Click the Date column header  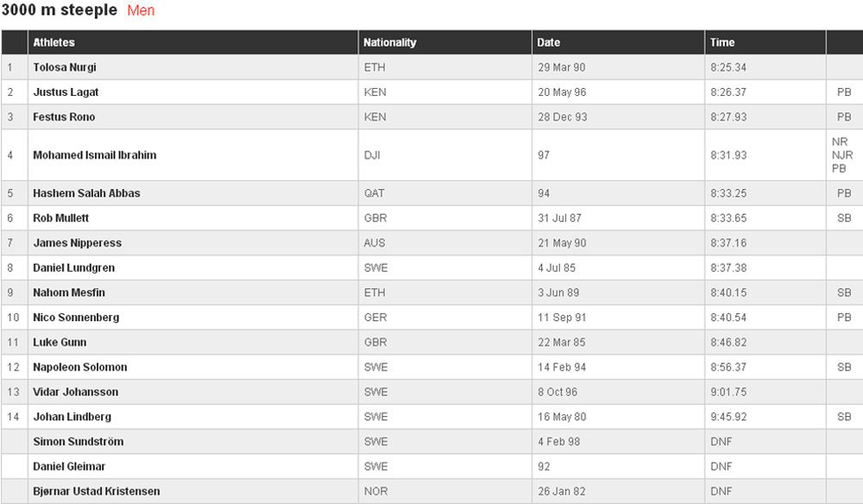coord(548,42)
